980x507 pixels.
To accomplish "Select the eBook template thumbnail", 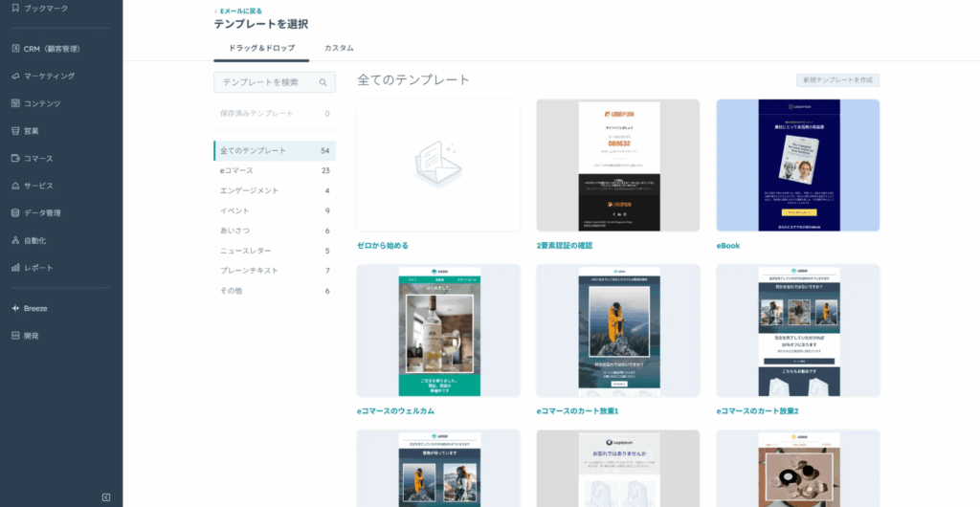I will click(797, 165).
